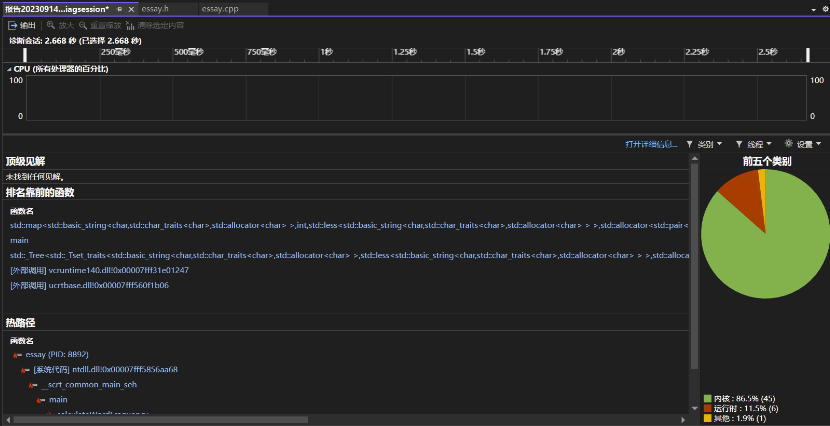Select __scrt_common_main_seh in the hot path

click(89, 385)
